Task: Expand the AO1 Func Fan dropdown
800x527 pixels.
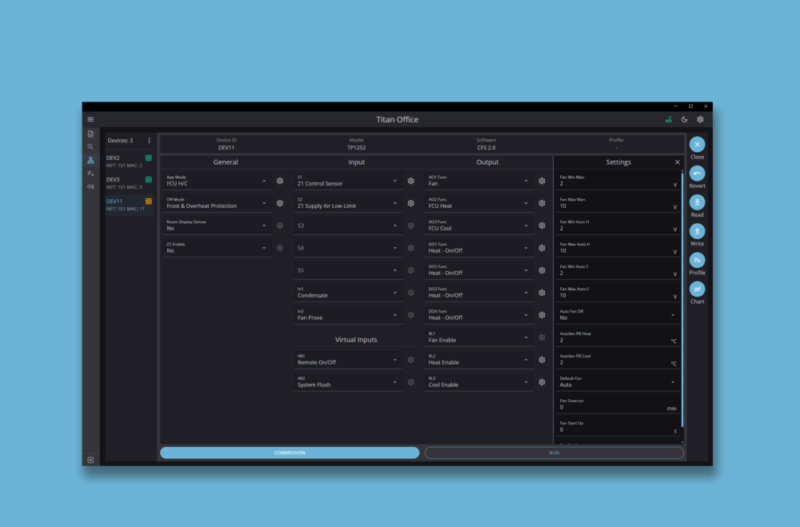Action: click(479, 181)
